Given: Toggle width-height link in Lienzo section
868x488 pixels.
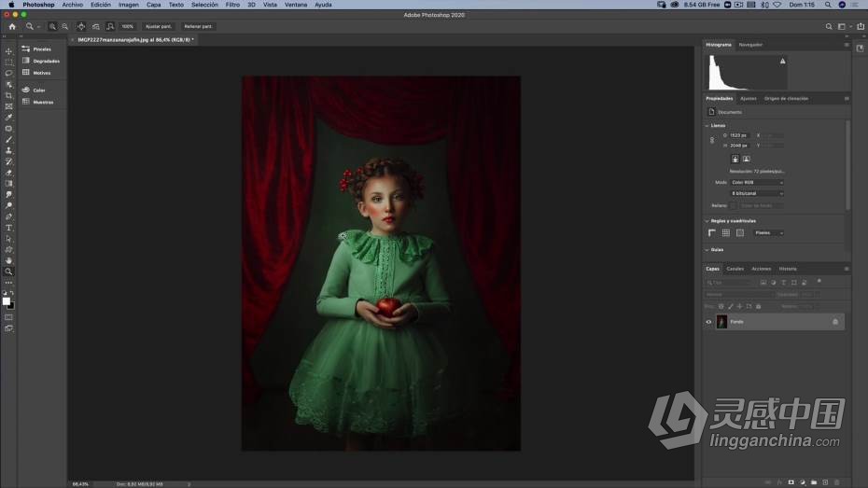Looking at the screenshot, I should (712, 141).
